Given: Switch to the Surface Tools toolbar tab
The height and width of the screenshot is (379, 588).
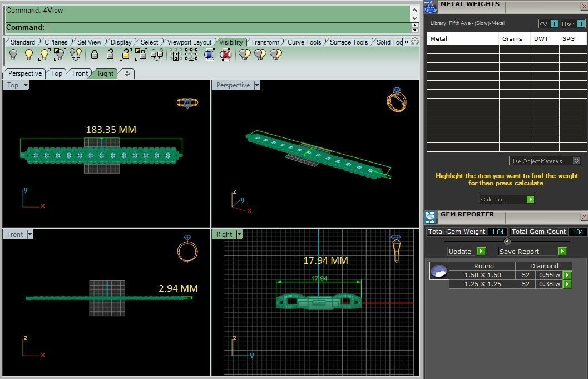Looking at the screenshot, I should click(x=349, y=42).
